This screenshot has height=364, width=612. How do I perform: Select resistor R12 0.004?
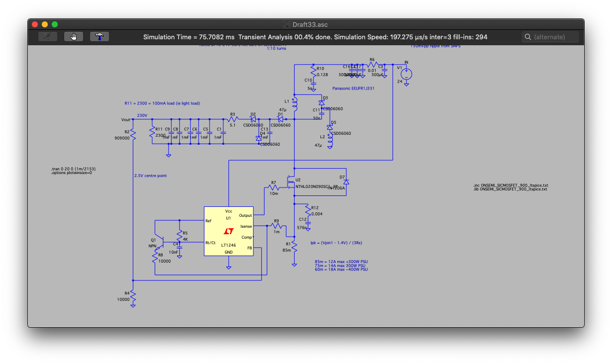click(308, 211)
